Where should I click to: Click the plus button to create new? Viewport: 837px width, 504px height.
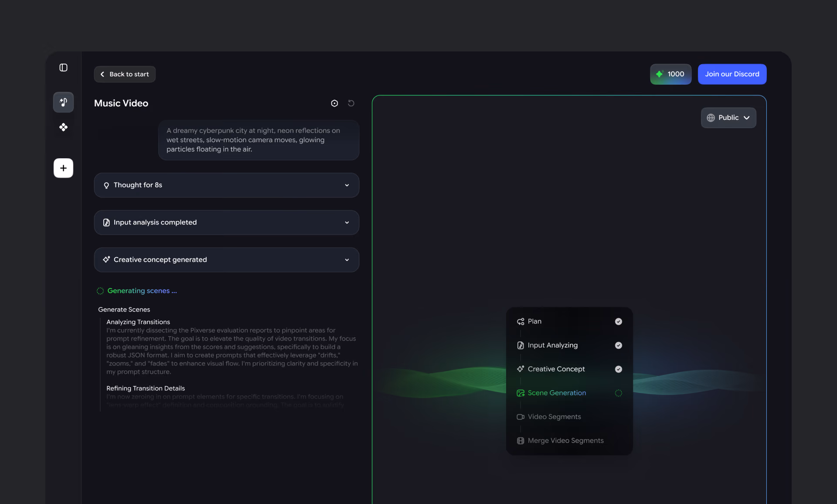tap(63, 168)
